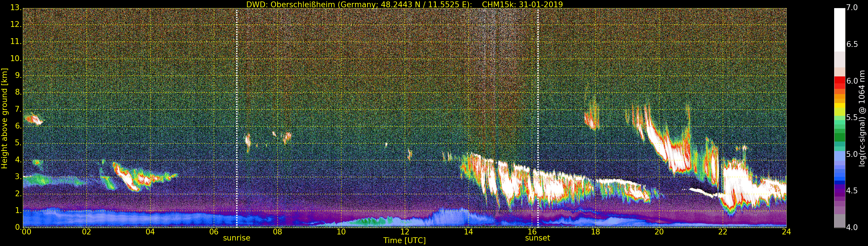This screenshot has height=246, width=868.
Task: Click the x-axis tick label '02'
Action: tap(87, 232)
